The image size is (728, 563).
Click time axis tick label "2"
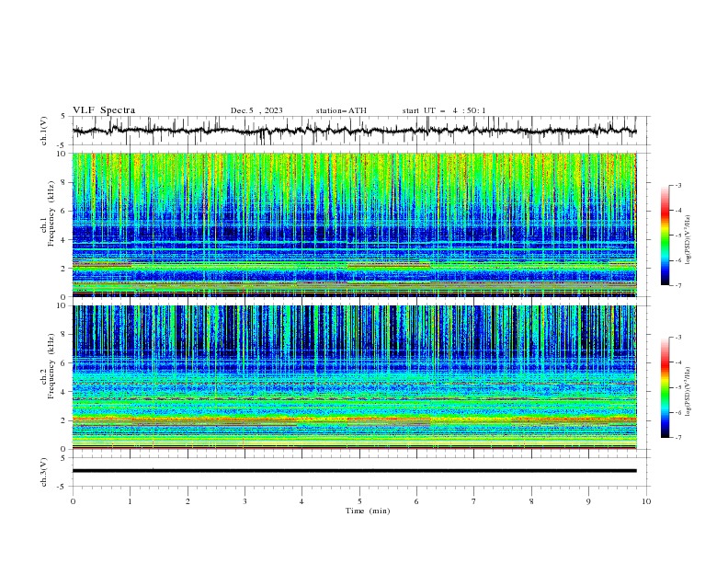[x=188, y=501]
